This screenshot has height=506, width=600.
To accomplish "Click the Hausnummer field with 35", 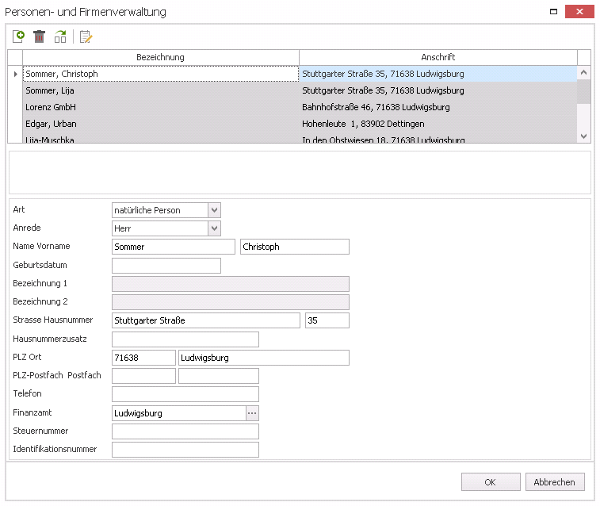I will (327, 320).
